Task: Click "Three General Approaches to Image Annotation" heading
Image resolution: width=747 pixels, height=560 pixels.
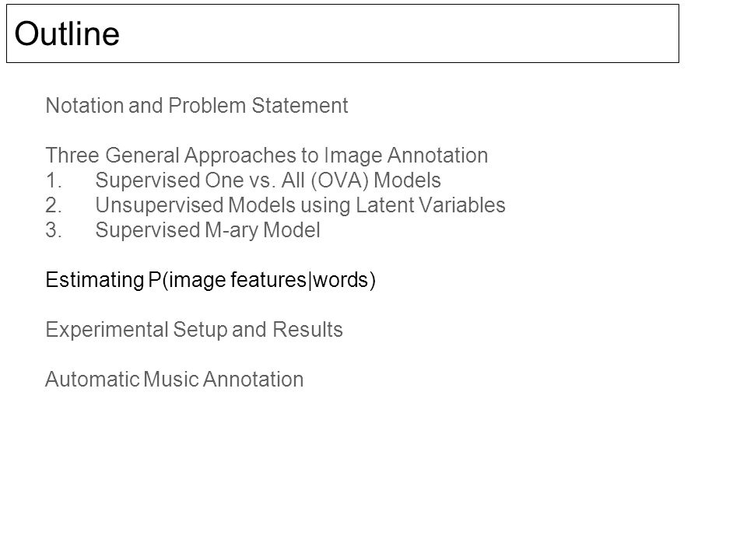Action: click(x=267, y=156)
